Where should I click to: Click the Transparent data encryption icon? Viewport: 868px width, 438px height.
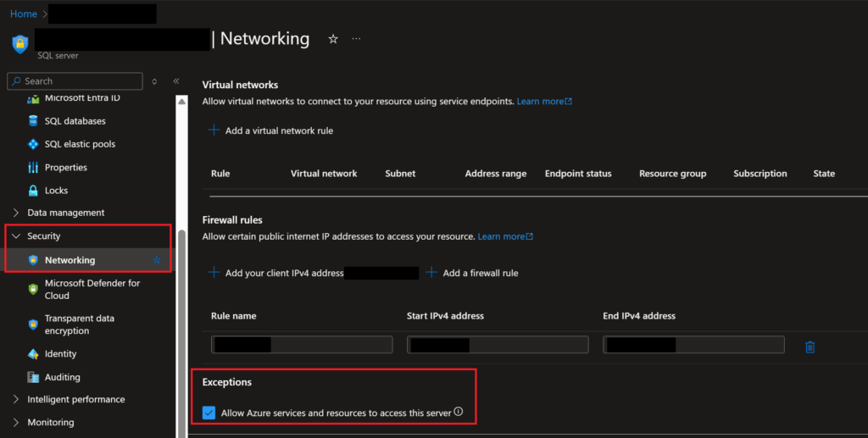point(33,324)
